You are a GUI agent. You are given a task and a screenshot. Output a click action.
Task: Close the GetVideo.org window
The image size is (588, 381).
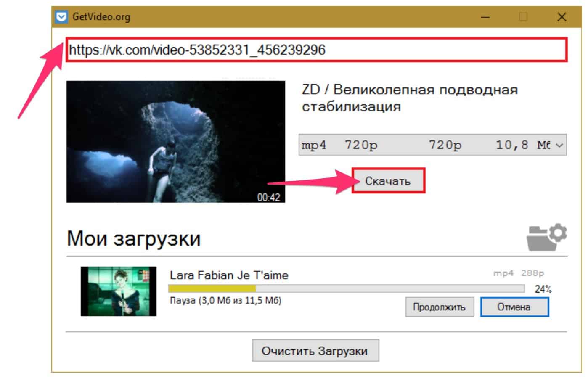pos(562,17)
